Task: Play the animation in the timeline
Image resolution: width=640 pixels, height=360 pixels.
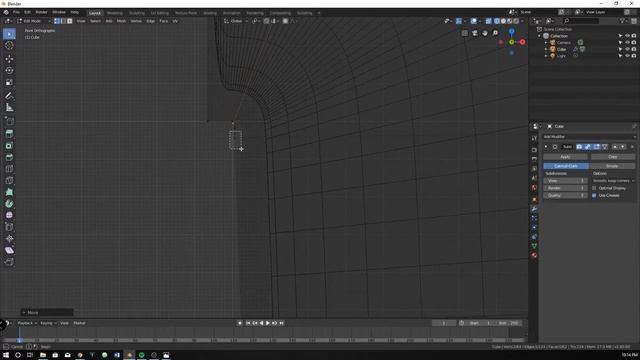Action: (268, 323)
